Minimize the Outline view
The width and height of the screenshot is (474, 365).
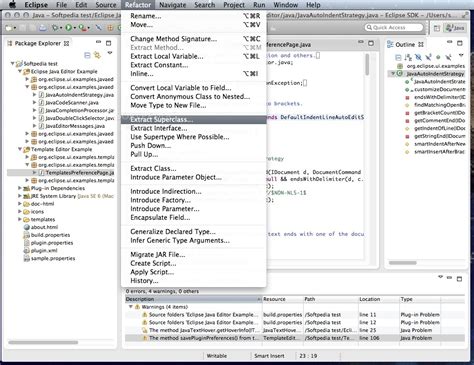click(x=450, y=42)
